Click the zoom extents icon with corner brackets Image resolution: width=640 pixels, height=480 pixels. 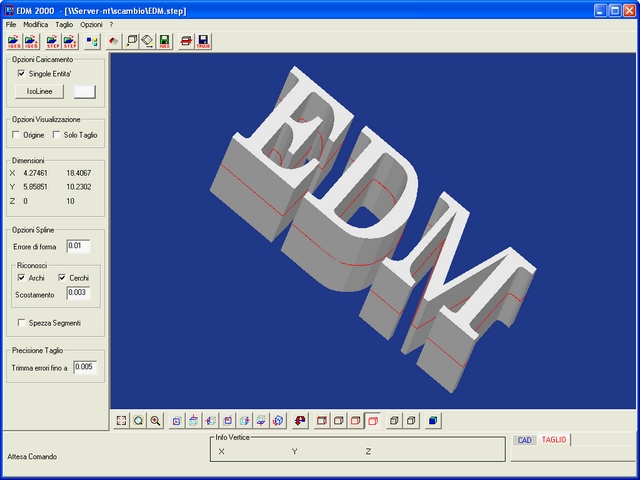(x=121, y=420)
